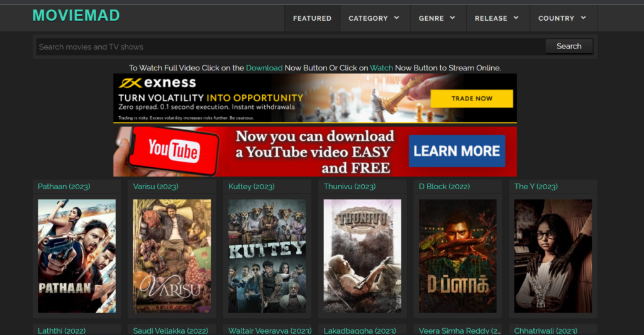The width and height of the screenshot is (644, 335).
Task: Open D Block (2022) title link
Action: (445, 187)
